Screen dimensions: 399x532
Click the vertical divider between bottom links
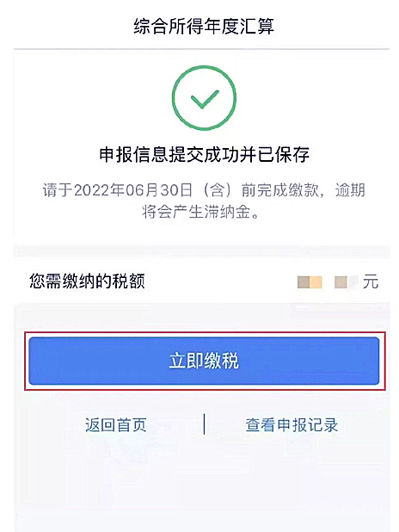point(204,424)
